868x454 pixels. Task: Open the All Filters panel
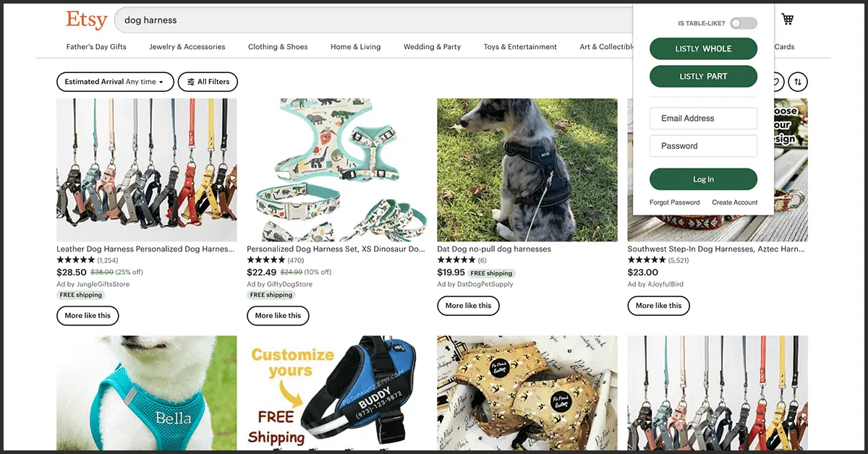(208, 82)
